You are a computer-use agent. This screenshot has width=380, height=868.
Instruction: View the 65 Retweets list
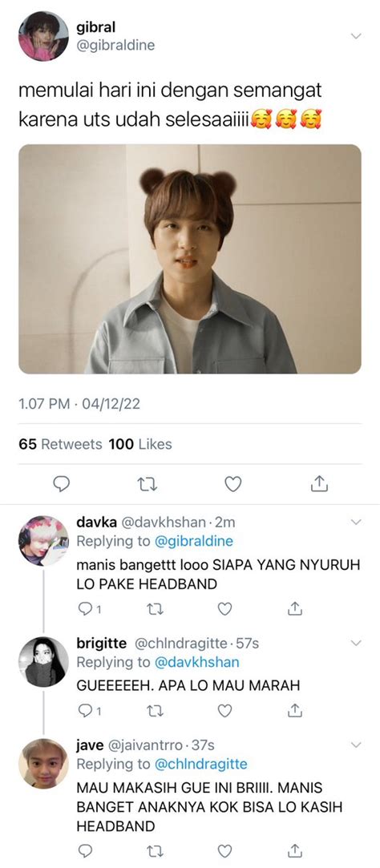point(60,444)
